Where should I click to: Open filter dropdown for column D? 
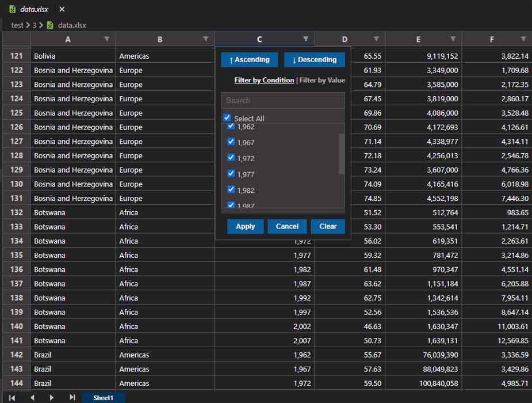tap(376, 39)
